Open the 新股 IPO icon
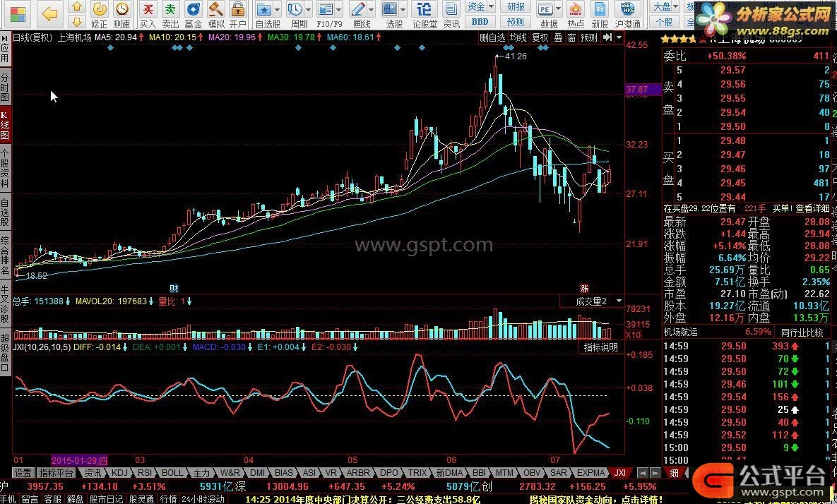This screenshot has height=504, width=837. click(x=600, y=14)
